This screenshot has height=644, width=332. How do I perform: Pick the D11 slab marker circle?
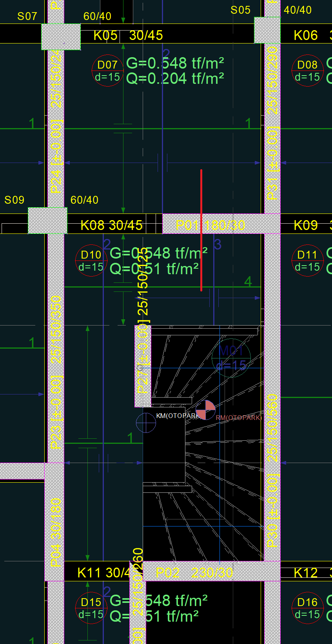307,260
